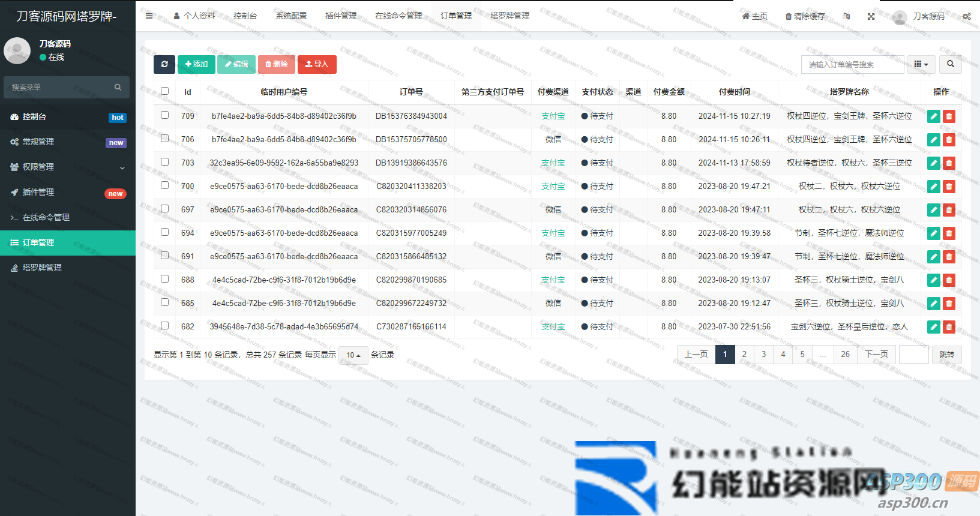Viewport: 980px width, 516px height.
Task: Select the checkbox for row Id 691
Action: click(164, 256)
